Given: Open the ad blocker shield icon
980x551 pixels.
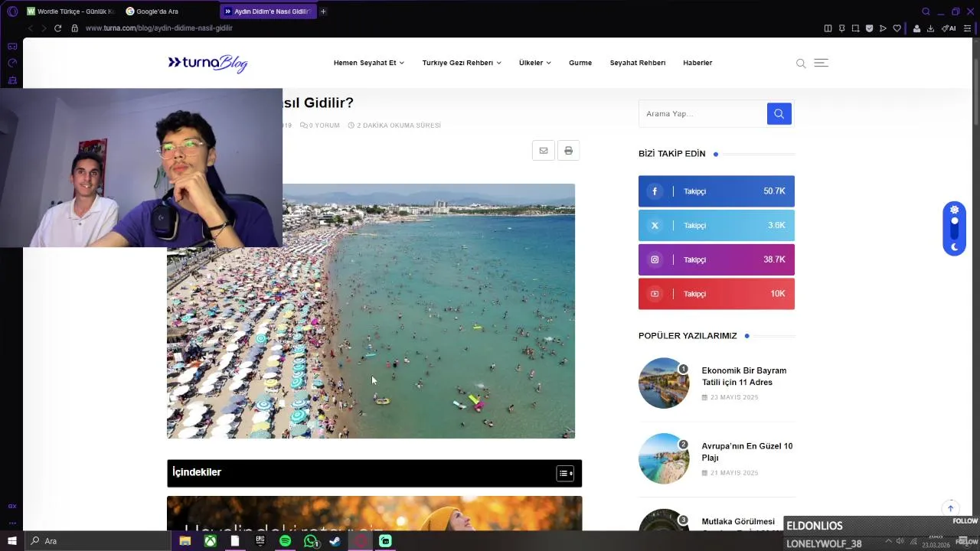Looking at the screenshot, I should tap(869, 28).
